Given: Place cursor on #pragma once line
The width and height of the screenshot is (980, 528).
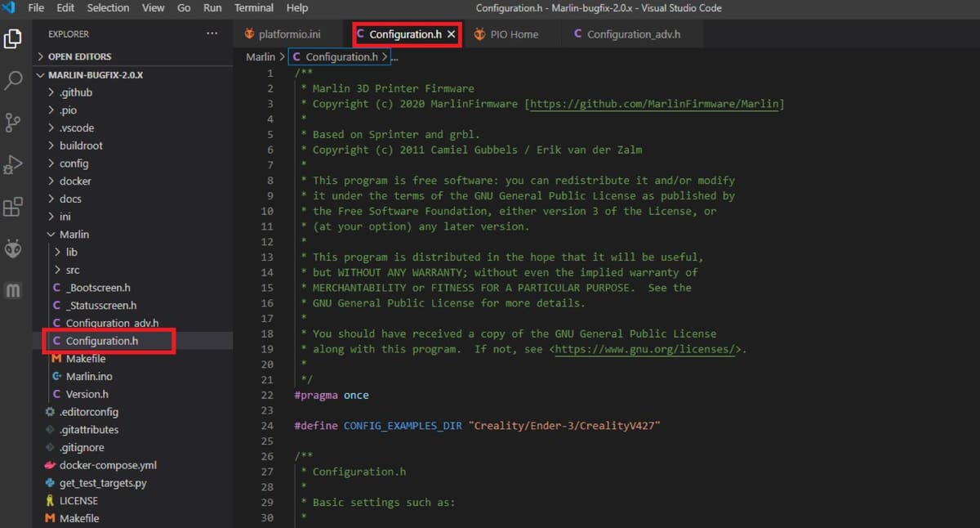Looking at the screenshot, I should tap(332, 395).
